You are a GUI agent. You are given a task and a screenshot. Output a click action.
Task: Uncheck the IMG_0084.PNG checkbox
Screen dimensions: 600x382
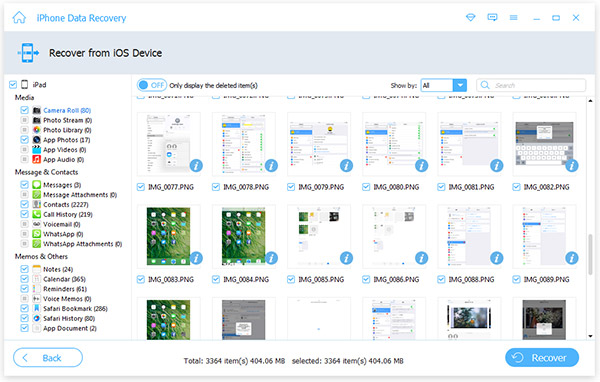[216, 279]
